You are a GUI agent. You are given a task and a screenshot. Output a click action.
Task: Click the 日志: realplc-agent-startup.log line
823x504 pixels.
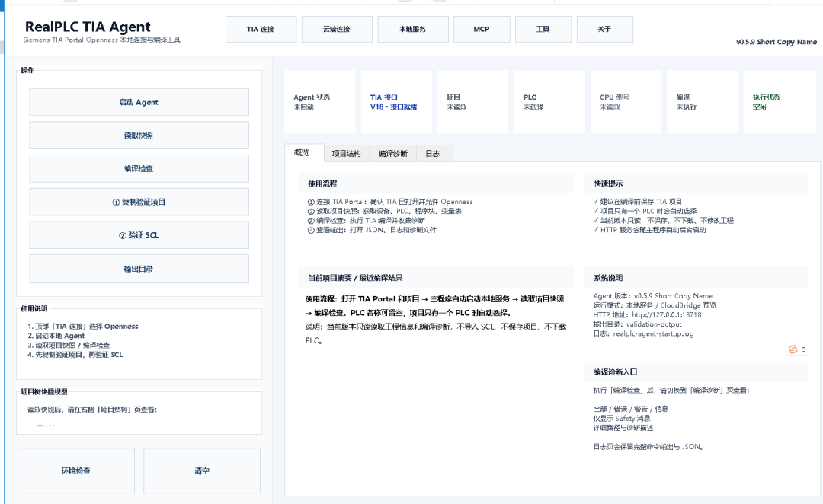point(643,334)
